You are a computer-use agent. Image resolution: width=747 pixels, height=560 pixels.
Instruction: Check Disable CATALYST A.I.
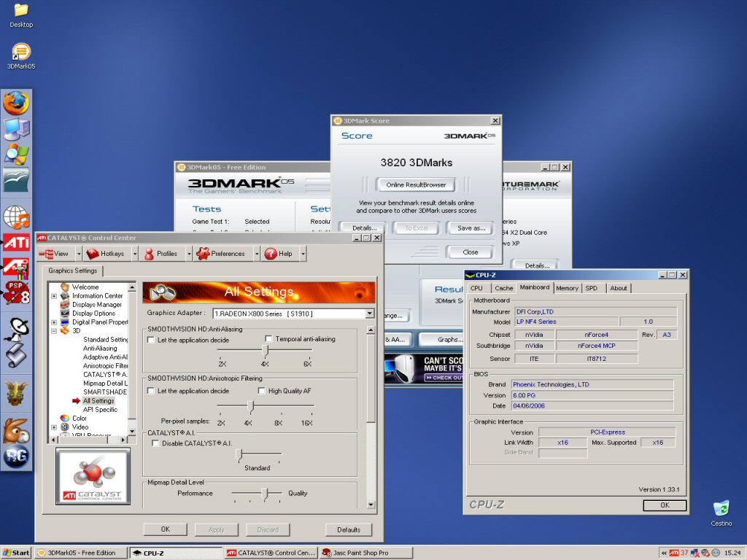tap(155, 443)
